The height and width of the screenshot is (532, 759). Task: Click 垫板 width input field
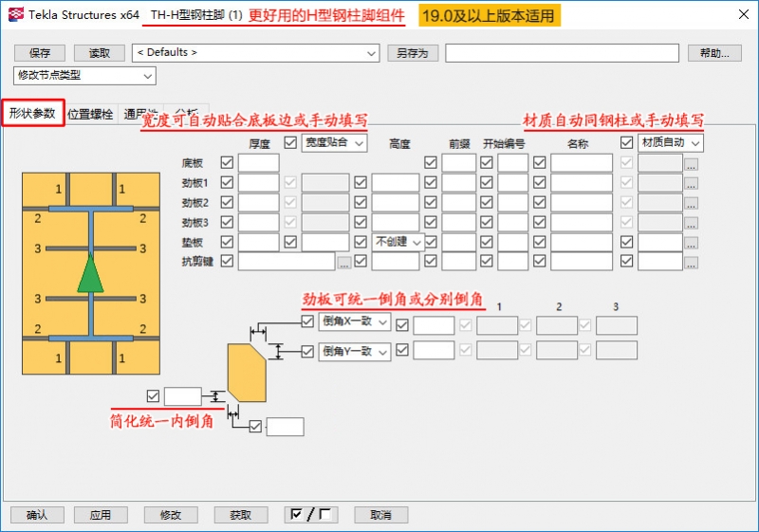pyautogui.click(x=325, y=242)
